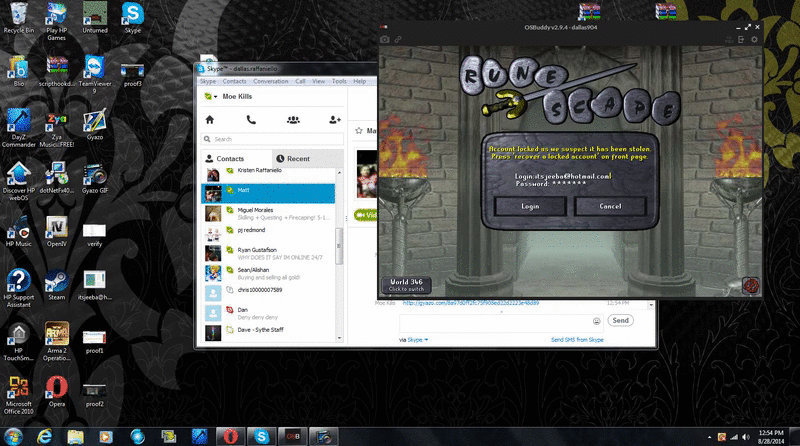Open the Gyazo GIF desktop icon
Viewport: 800px width, 446px height.
pyautogui.click(x=94, y=179)
